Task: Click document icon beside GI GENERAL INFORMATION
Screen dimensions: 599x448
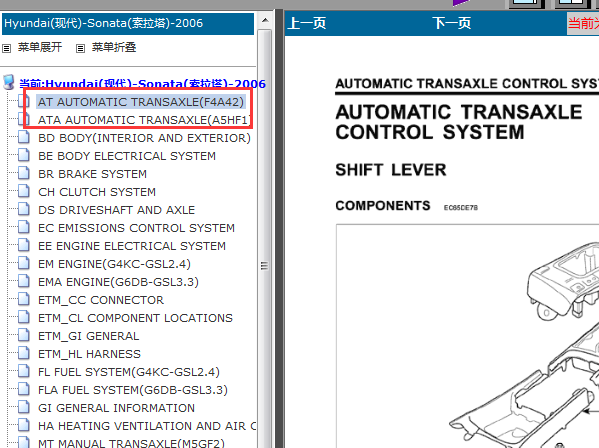Action: pos(24,407)
